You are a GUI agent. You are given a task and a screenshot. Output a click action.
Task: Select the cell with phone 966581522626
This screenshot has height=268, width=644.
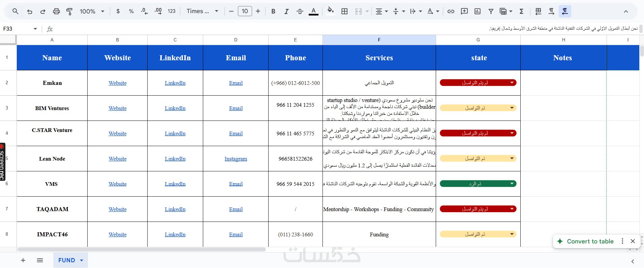(x=296, y=159)
